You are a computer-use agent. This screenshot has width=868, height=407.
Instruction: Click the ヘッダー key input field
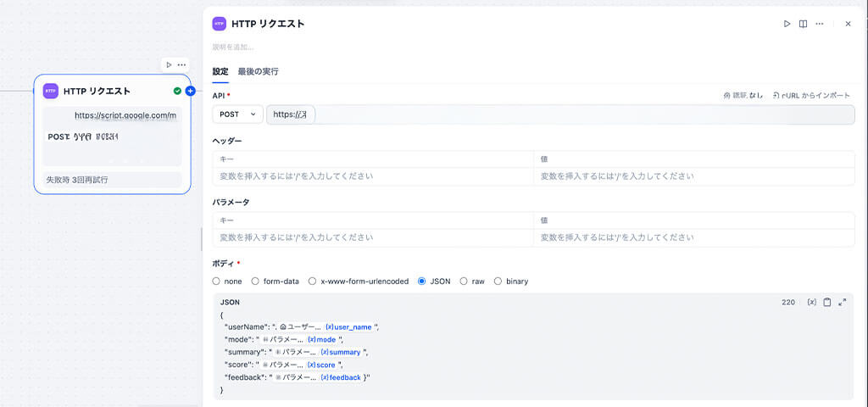(x=373, y=176)
